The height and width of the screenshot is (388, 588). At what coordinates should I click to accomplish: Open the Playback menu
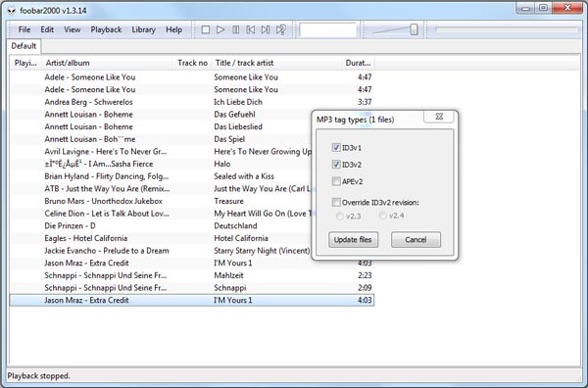pos(106,29)
